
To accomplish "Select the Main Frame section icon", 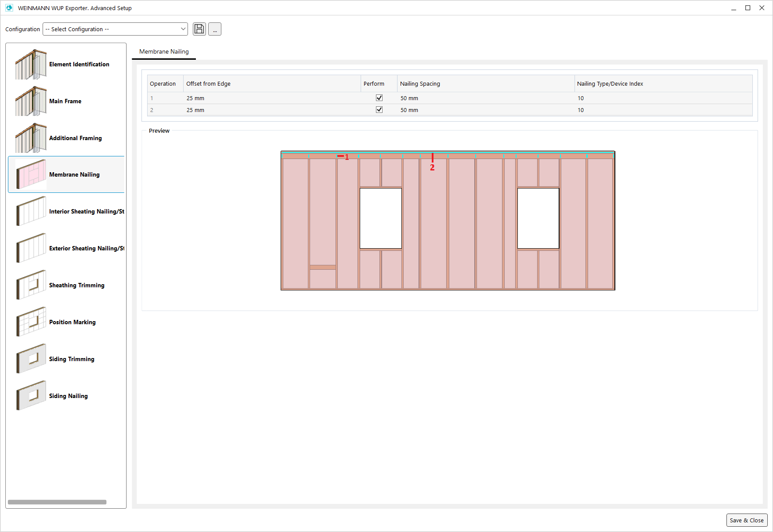I will tap(31, 101).
